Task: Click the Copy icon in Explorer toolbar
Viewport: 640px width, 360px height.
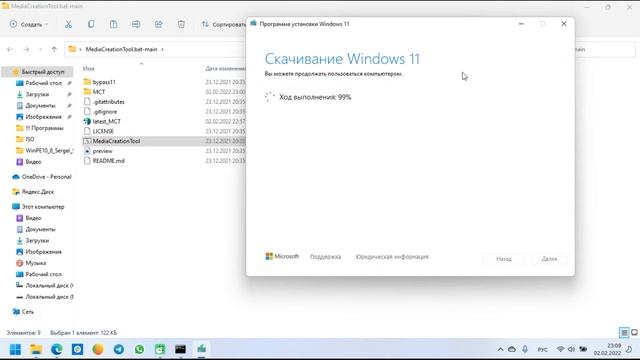Action: point(91,24)
